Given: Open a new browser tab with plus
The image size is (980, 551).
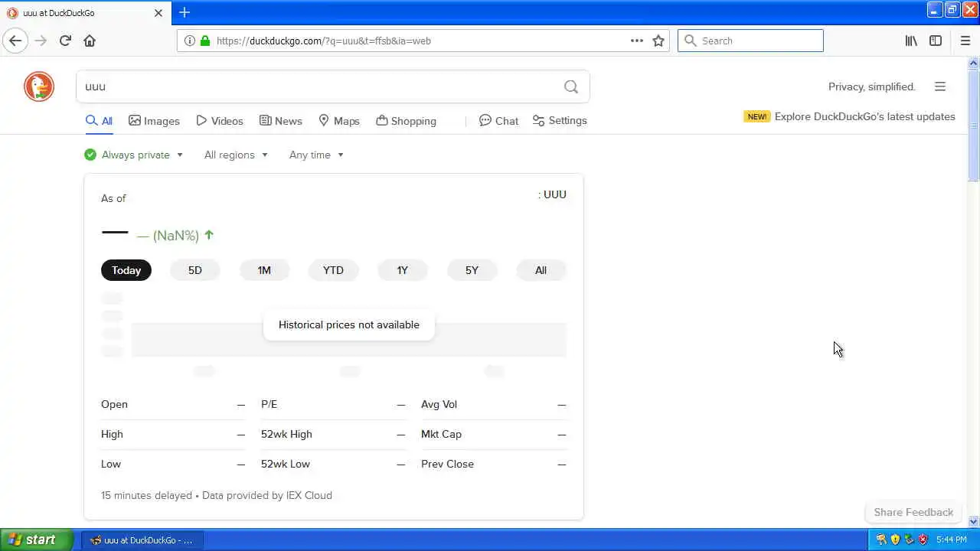Looking at the screenshot, I should 185,12.
